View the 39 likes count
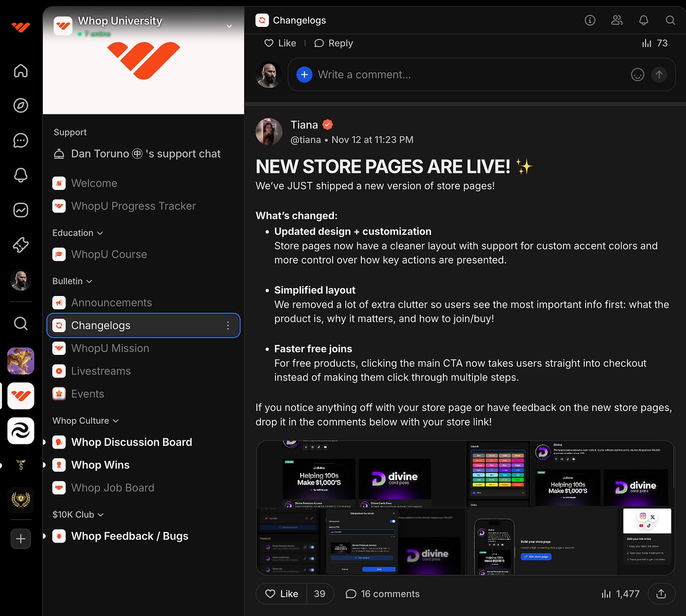Image resolution: width=686 pixels, height=616 pixels. [320, 594]
